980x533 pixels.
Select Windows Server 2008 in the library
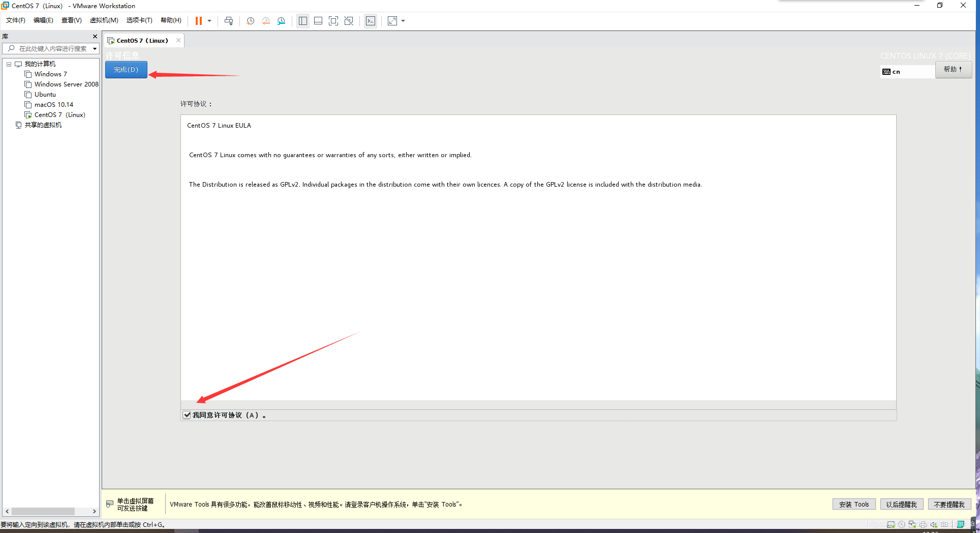coord(66,84)
